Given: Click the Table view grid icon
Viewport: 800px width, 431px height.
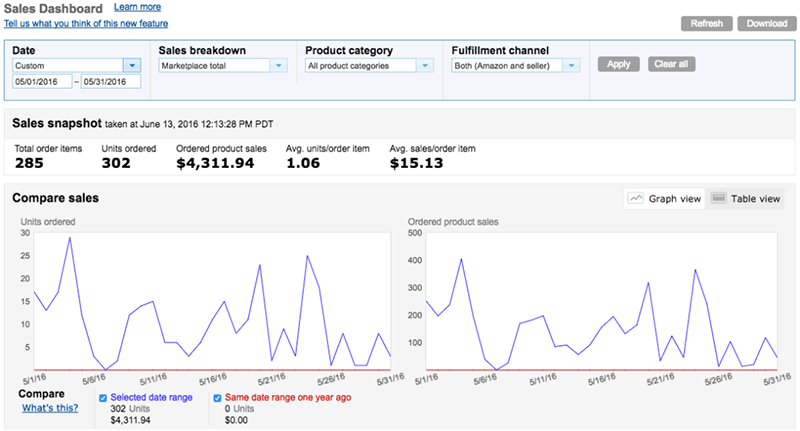Looking at the screenshot, I should [718, 199].
